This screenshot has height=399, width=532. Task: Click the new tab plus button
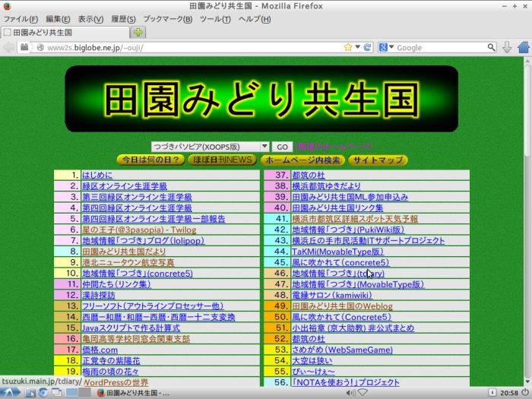[138, 33]
